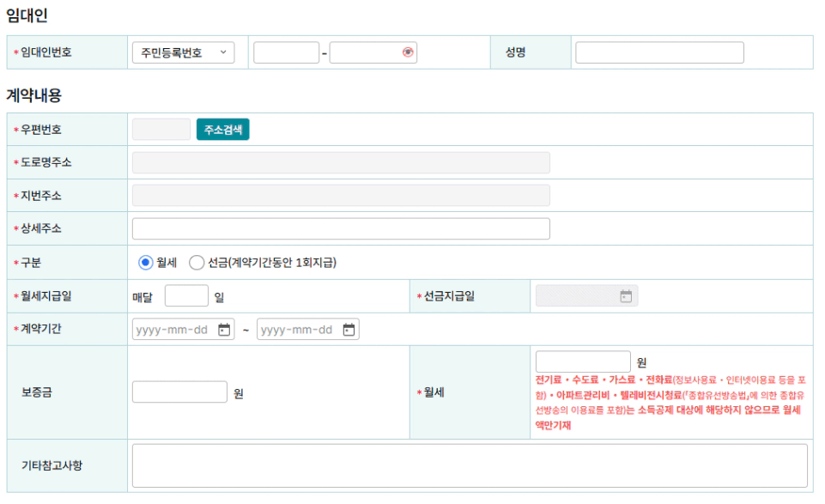Click the 월세지급일 day input box
This screenshot has height=504, width=825.
pyautogui.click(x=186, y=295)
